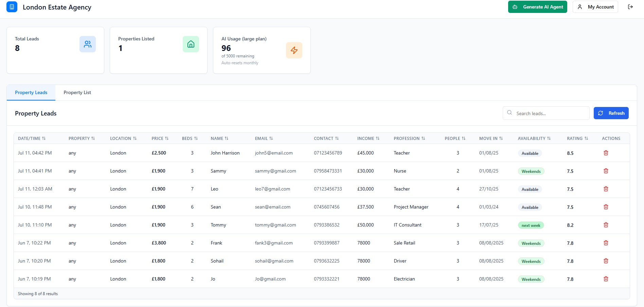This screenshot has height=307, width=644.
Task: Sort leads by Name column
Action: pyautogui.click(x=219, y=138)
